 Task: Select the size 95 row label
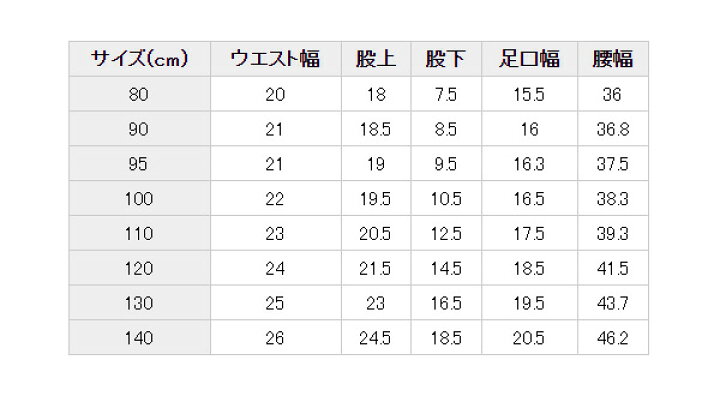140,164
